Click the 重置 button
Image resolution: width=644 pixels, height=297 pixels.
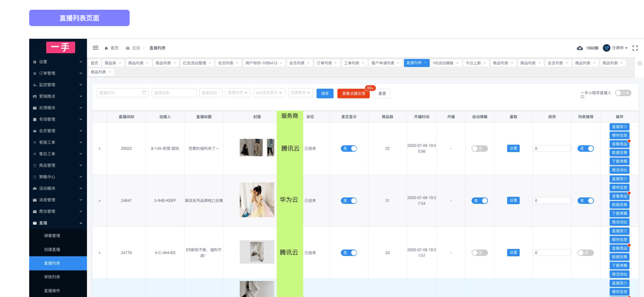point(382,93)
